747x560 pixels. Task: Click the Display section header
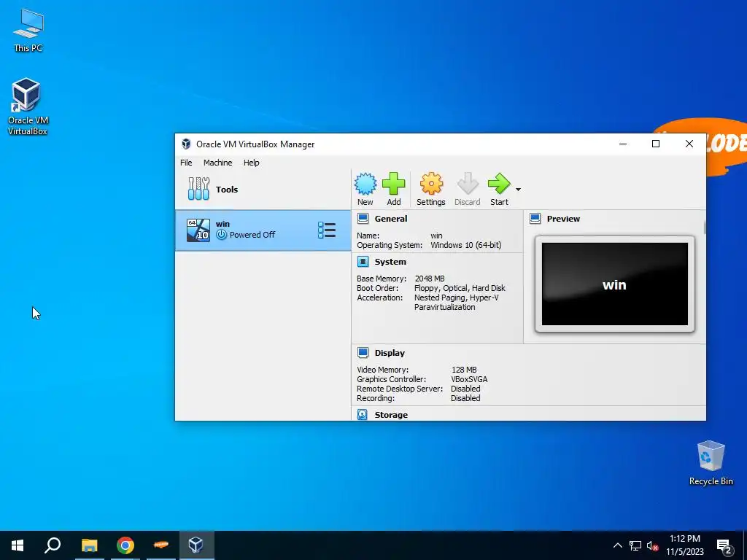390,353
